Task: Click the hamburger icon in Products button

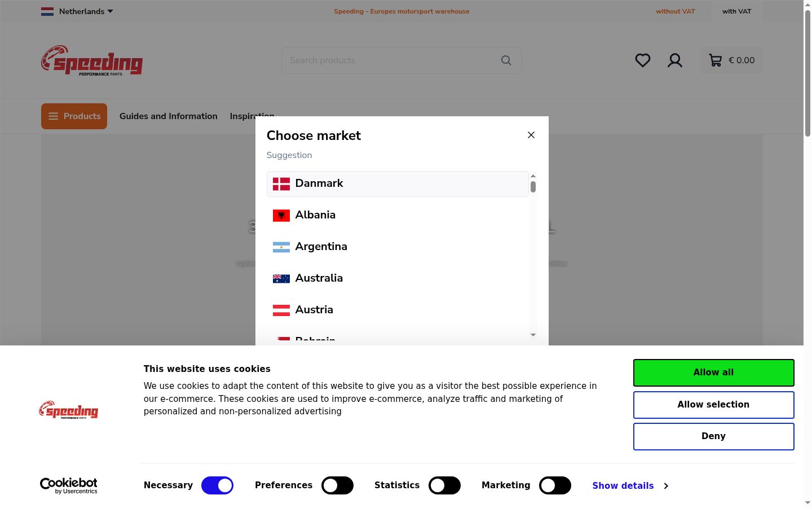Action: tap(54, 116)
